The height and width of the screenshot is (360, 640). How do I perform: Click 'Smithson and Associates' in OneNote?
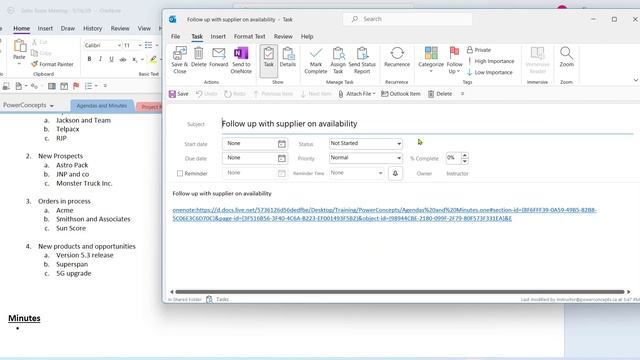point(93,219)
